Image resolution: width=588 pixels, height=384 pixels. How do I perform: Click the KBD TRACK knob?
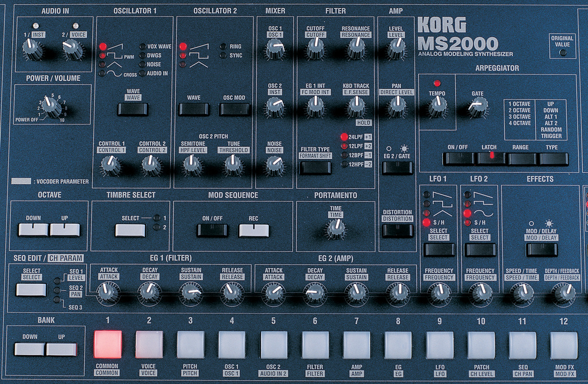pyautogui.click(x=356, y=106)
